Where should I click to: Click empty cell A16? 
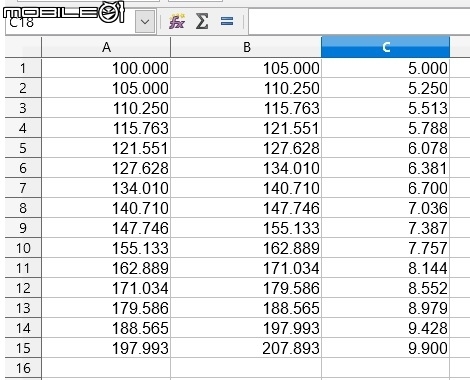tap(106, 368)
